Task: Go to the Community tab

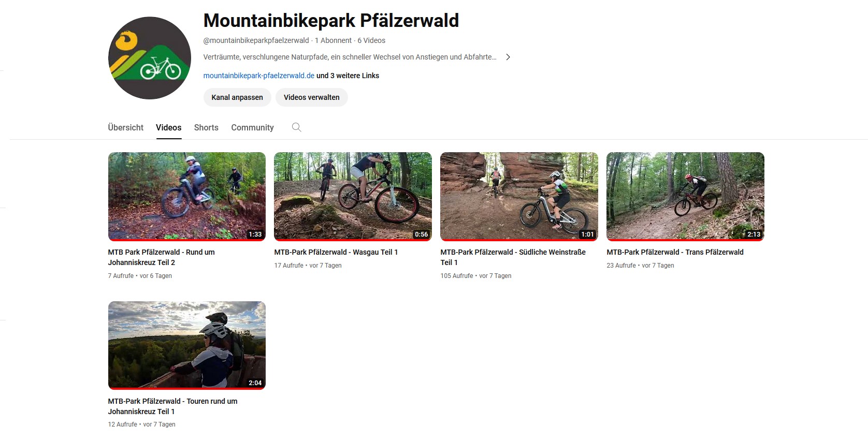Action: [x=252, y=127]
